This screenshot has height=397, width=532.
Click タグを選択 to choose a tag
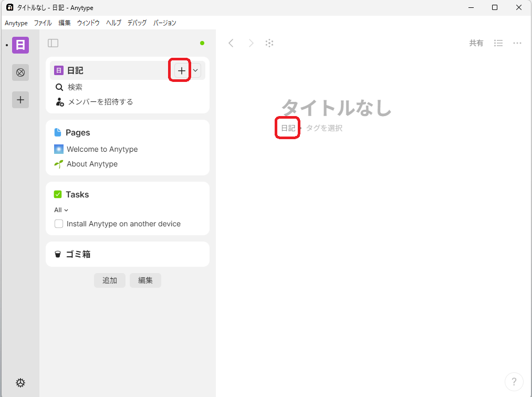pyautogui.click(x=325, y=128)
